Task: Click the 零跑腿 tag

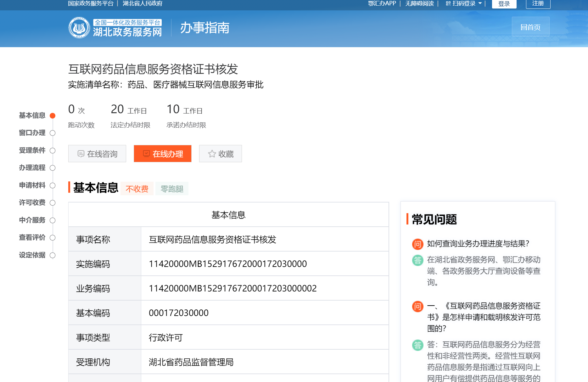Action: tap(172, 189)
